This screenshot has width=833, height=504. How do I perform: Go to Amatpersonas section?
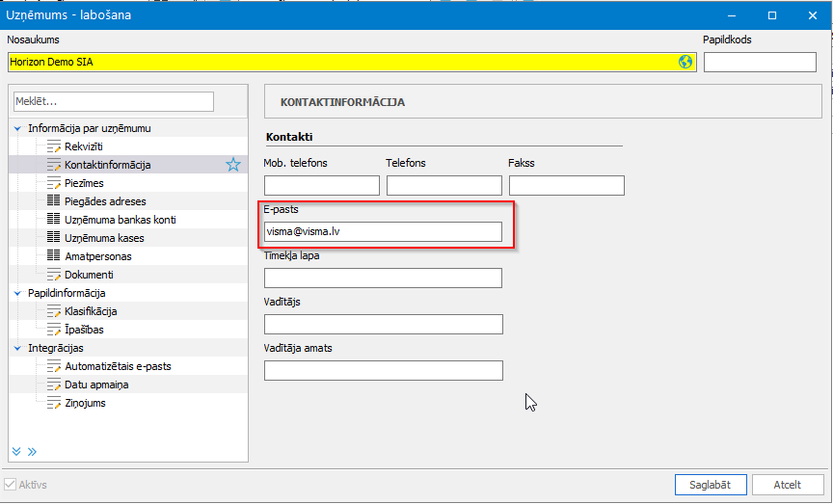[98, 256]
